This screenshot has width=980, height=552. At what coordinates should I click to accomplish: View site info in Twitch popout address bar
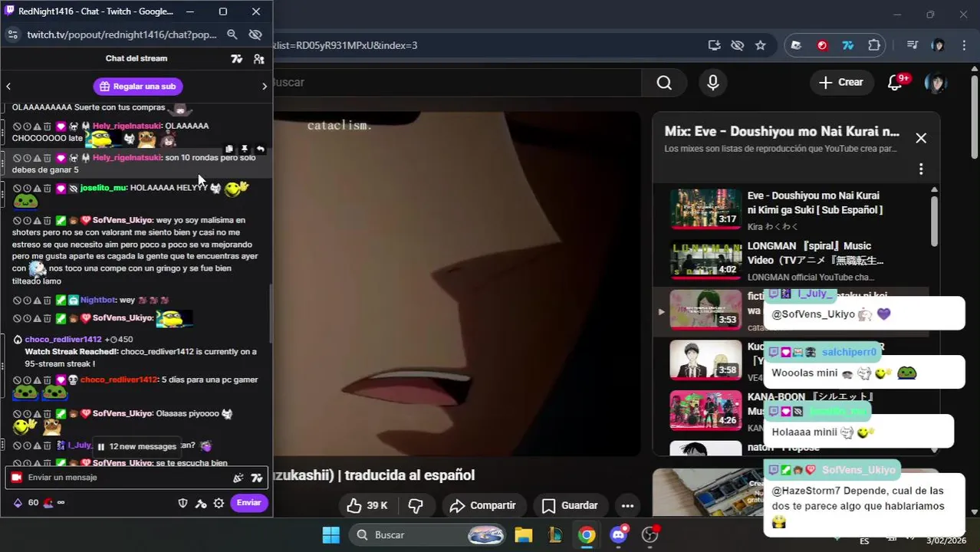click(x=12, y=34)
